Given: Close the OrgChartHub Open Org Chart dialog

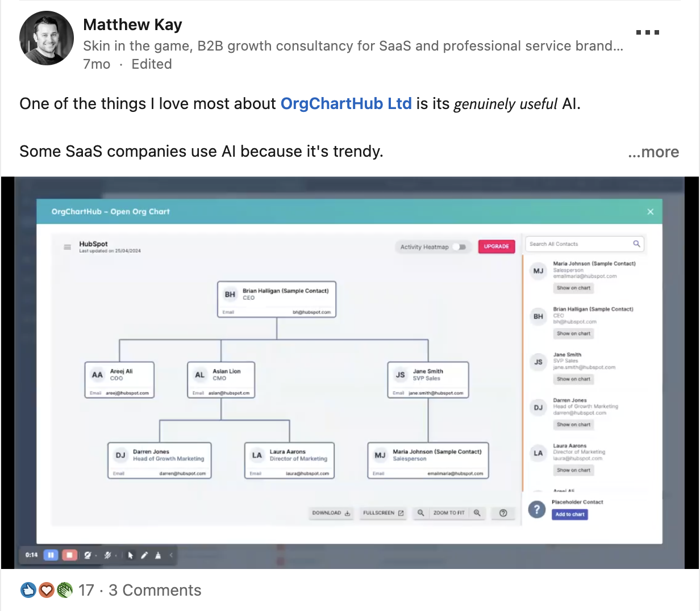Looking at the screenshot, I should tap(651, 211).
